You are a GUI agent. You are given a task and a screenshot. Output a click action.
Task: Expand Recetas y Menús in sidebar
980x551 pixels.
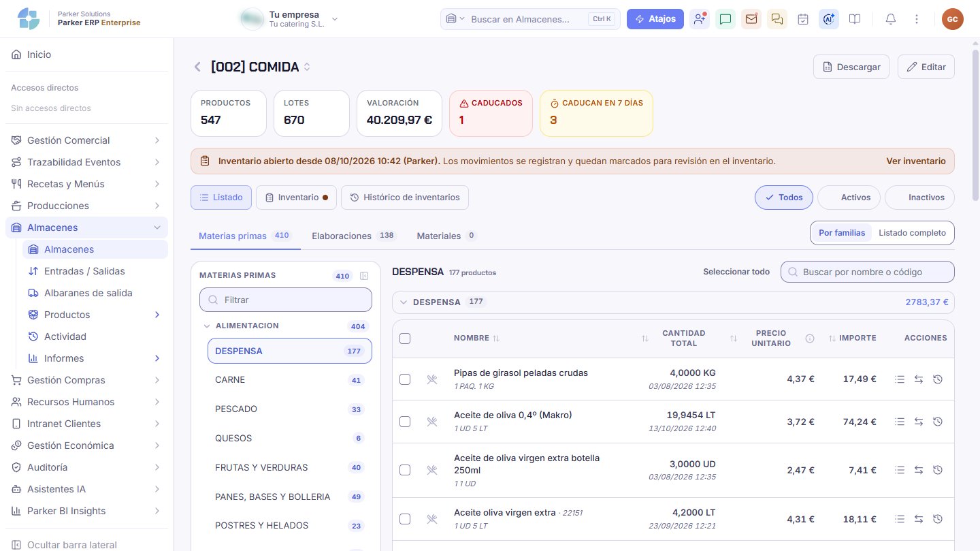86,184
